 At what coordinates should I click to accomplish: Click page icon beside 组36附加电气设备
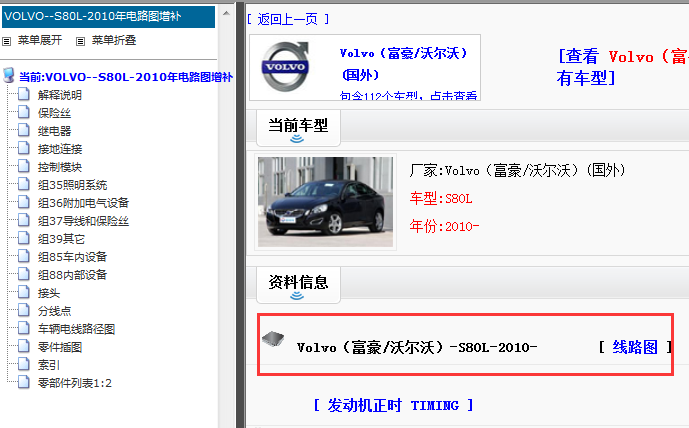[24, 202]
